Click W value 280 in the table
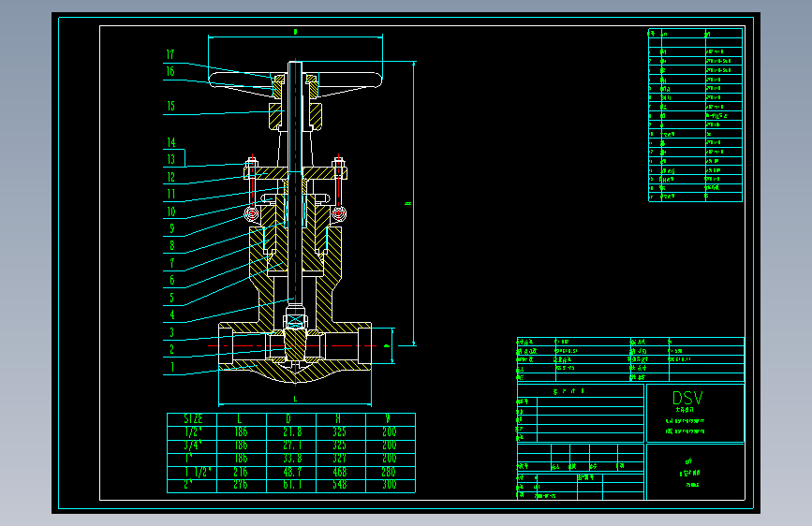Image resolution: width=812 pixels, height=526 pixels. 389,472
